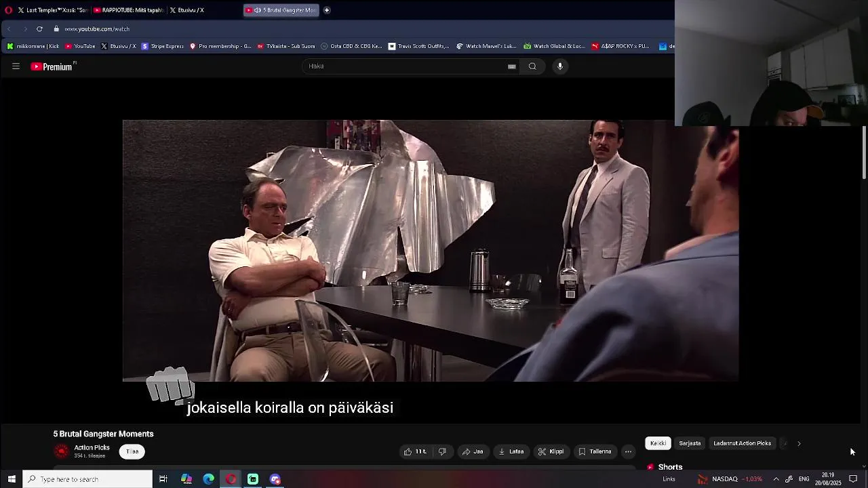The image size is (868, 488).
Task: Switch to the RAPPIOTUBE tab
Action: pyautogui.click(x=128, y=10)
